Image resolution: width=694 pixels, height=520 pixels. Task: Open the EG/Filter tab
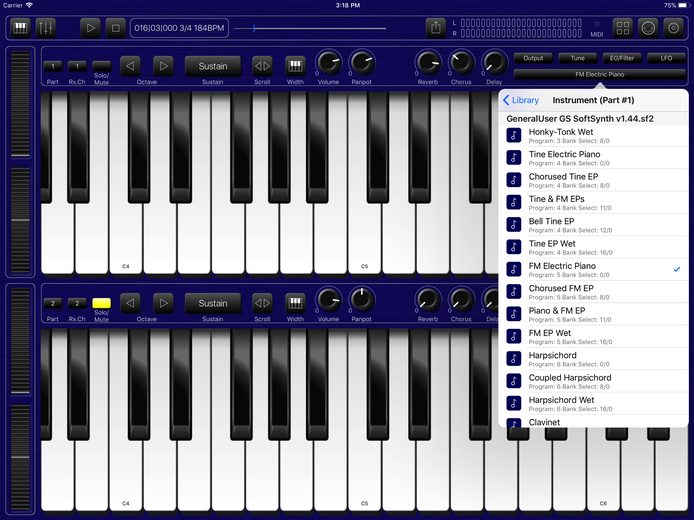(x=622, y=58)
